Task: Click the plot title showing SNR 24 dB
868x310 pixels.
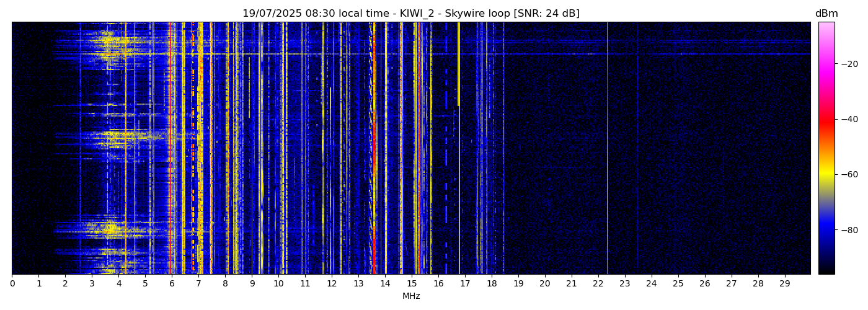Action: click(410, 14)
